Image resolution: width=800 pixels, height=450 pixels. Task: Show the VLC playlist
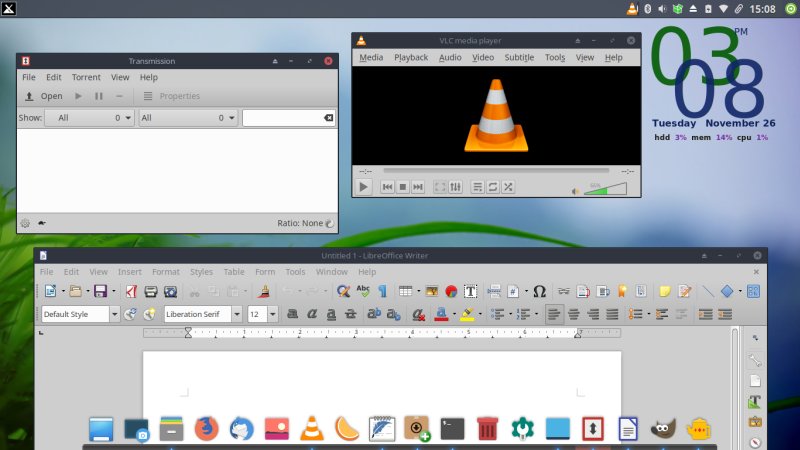[478, 187]
